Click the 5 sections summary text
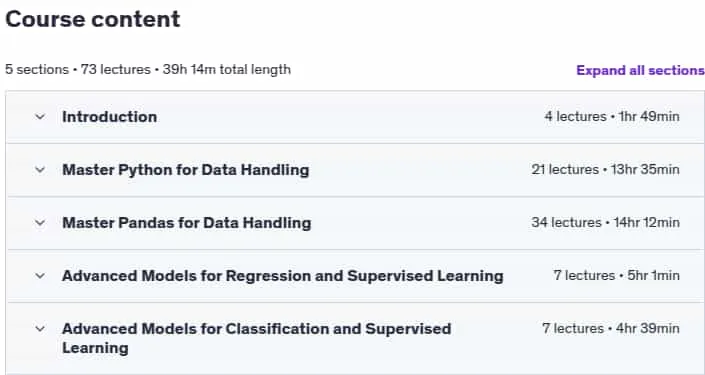This screenshot has height=375, width=705. (x=37, y=70)
